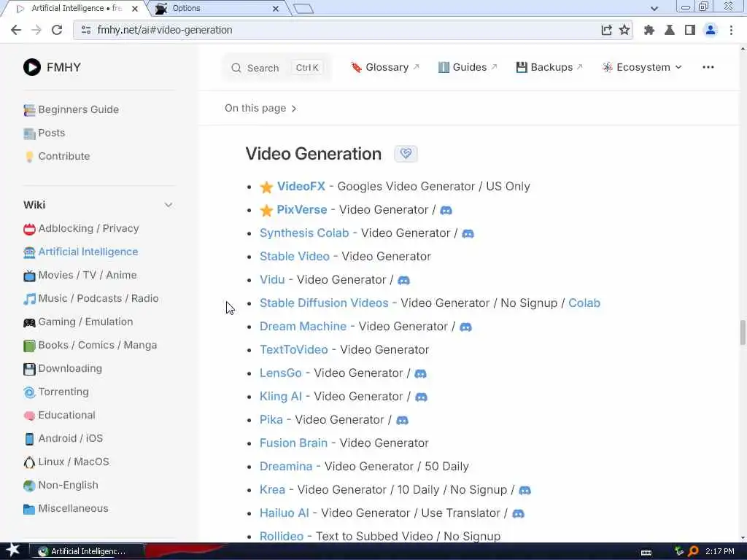The width and height of the screenshot is (747, 560).
Task: Open the Discord icon next to Vidu
Action: click(403, 280)
